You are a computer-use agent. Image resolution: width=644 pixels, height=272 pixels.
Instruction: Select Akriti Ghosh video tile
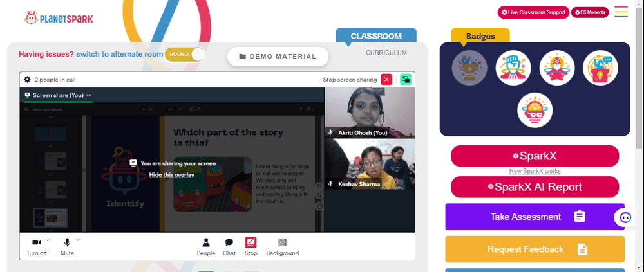(370, 113)
